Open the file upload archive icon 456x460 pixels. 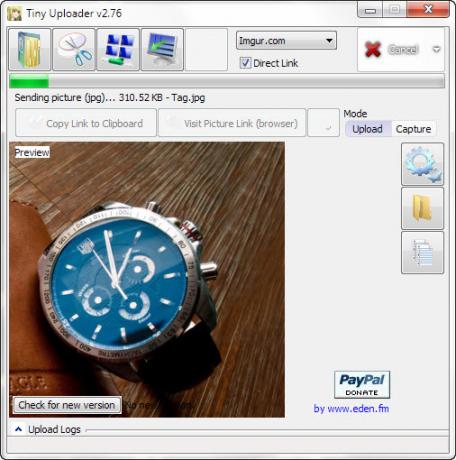tap(30, 50)
